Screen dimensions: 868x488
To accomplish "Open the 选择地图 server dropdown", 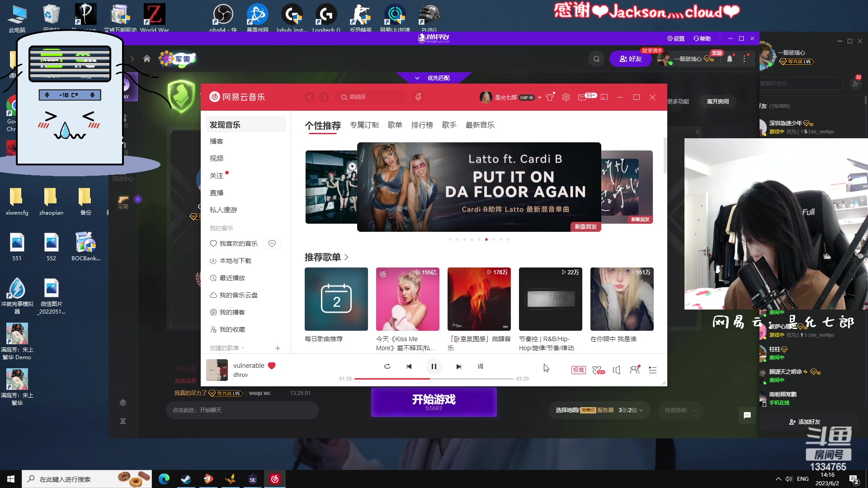I will point(599,410).
